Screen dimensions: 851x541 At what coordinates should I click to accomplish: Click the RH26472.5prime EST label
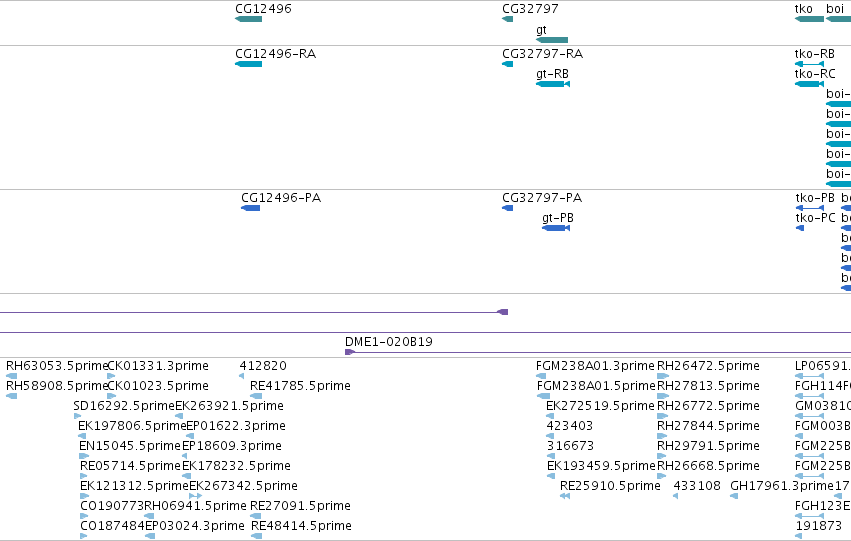pos(708,366)
